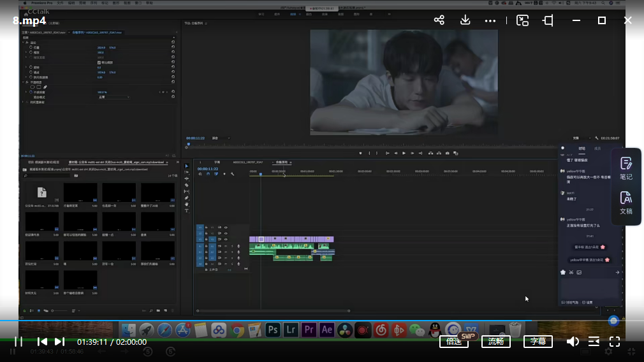
Task: Select the Ripple Edit tool
Action: coord(186,178)
